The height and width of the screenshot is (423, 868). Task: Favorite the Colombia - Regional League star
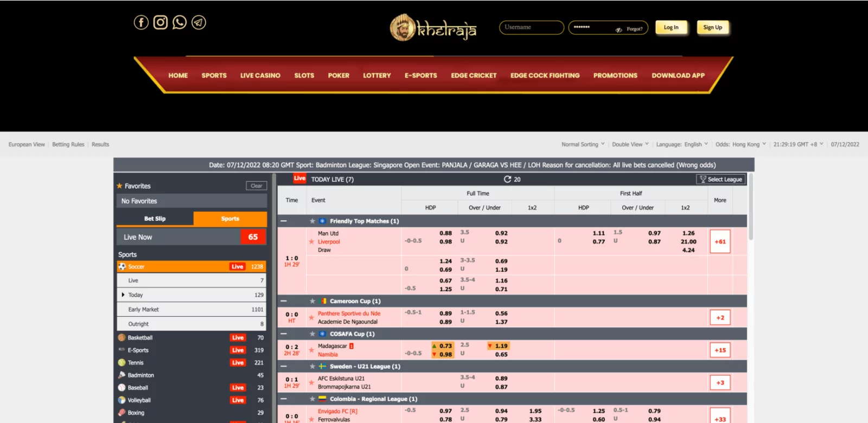coord(312,399)
